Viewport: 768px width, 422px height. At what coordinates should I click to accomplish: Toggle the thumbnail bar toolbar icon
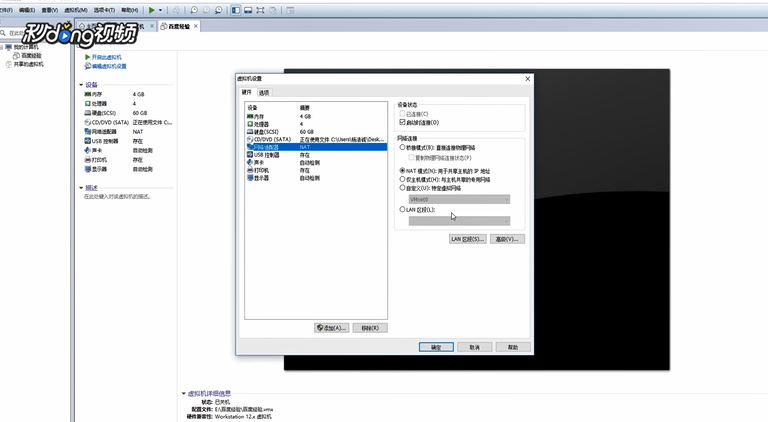tap(248, 10)
